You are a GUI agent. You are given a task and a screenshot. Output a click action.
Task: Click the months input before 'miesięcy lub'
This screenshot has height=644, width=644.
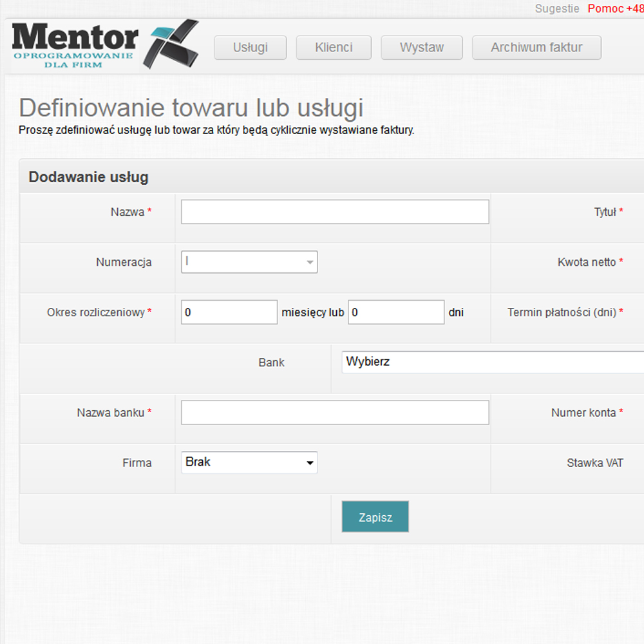click(229, 312)
